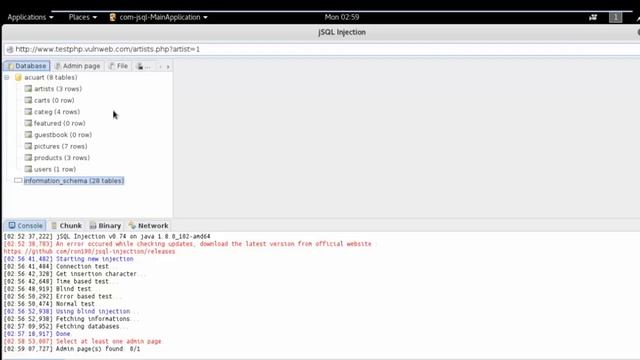Screen dimensions: 640x360
Task: Open the truncated fourth tab with ellipsis
Action: 144,66
